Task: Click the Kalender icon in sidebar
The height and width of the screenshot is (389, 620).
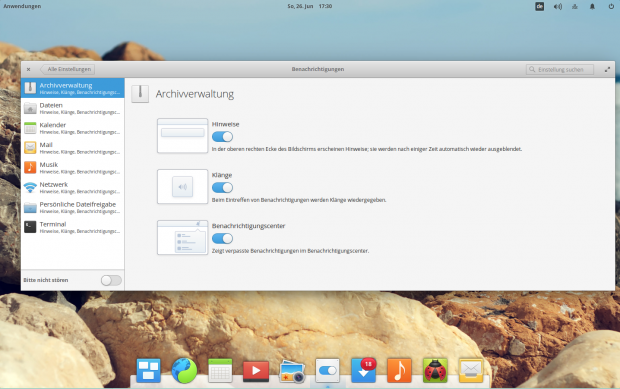Action: coord(30,128)
